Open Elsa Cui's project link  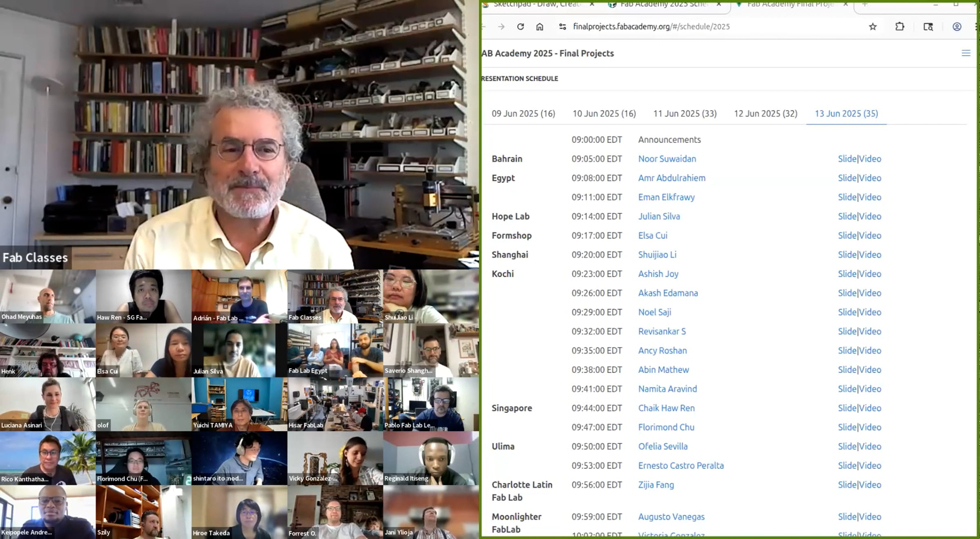pos(653,236)
